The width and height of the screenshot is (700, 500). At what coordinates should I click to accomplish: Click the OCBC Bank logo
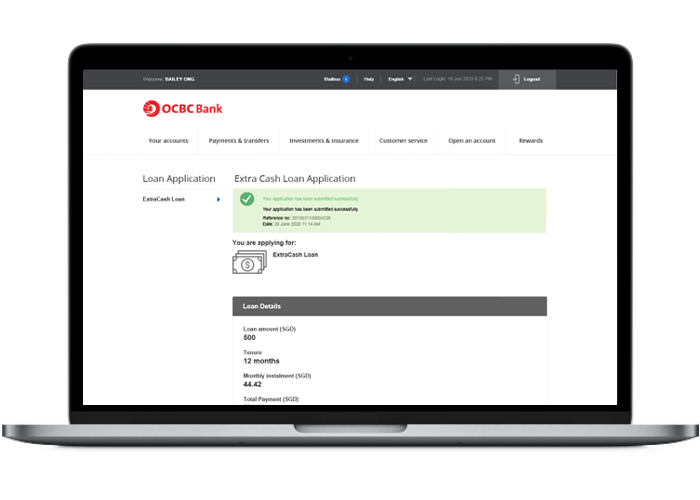[182, 108]
